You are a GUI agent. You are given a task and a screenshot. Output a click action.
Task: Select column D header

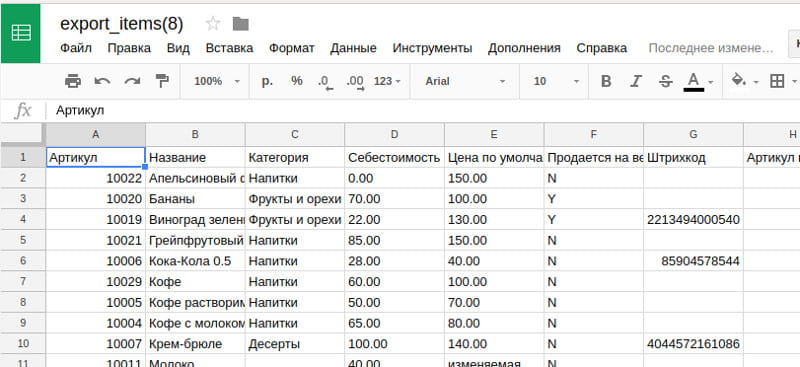point(394,134)
